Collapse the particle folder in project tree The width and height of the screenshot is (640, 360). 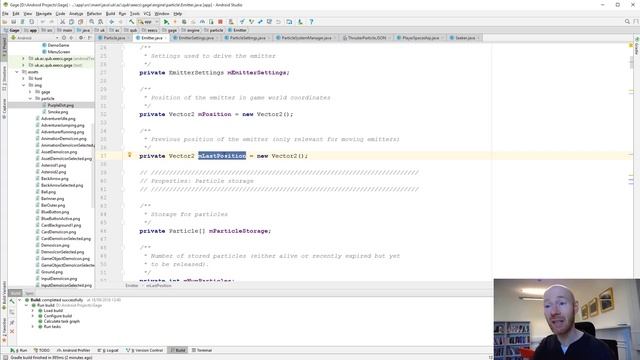pyautogui.click(x=30, y=98)
